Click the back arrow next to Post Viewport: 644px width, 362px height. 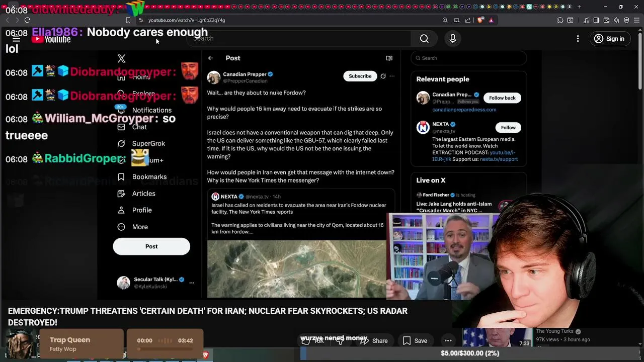point(211,58)
